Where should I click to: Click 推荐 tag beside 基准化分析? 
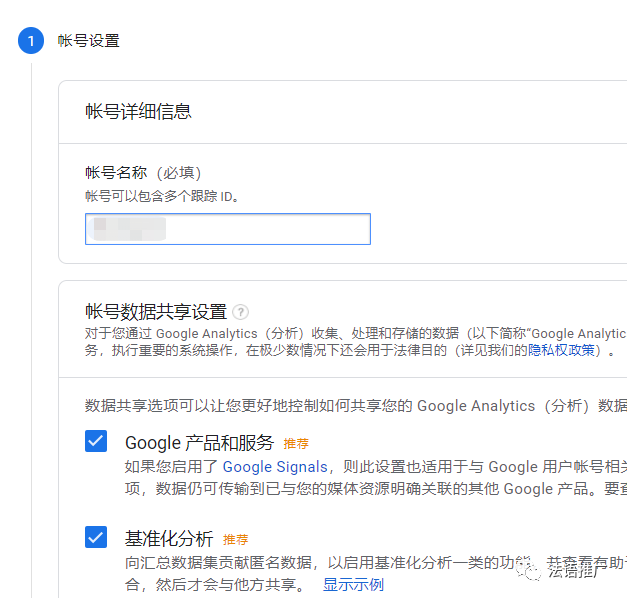236,540
